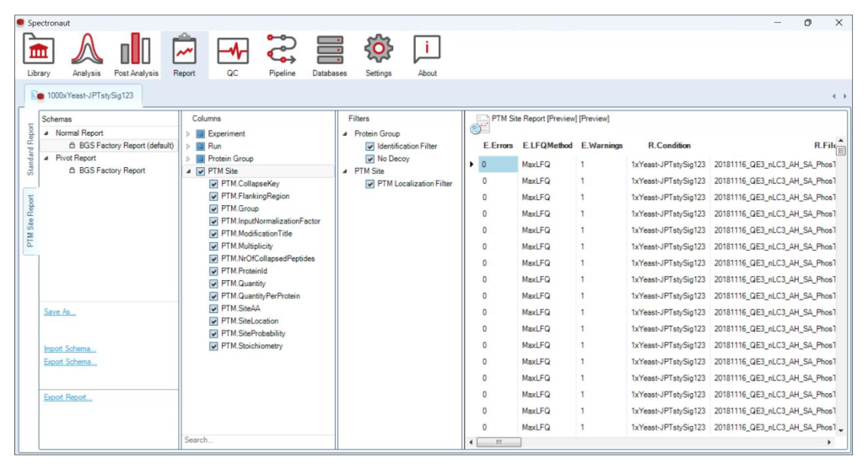Screen dimensions: 868x470
Task: Sort by E.LFQMethod column header
Action: pyautogui.click(x=547, y=146)
